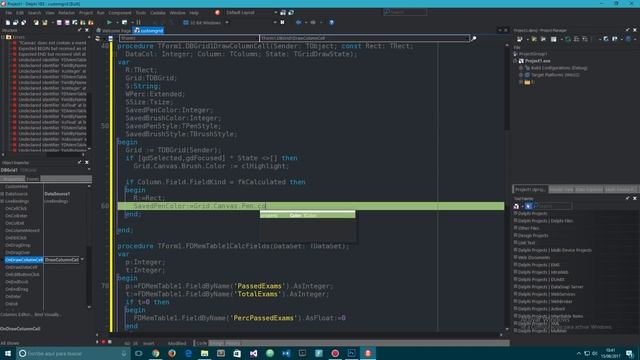Open Microsoft Edge from the taskbar
This screenshot has height=360, width=640.
click(188, 353)
